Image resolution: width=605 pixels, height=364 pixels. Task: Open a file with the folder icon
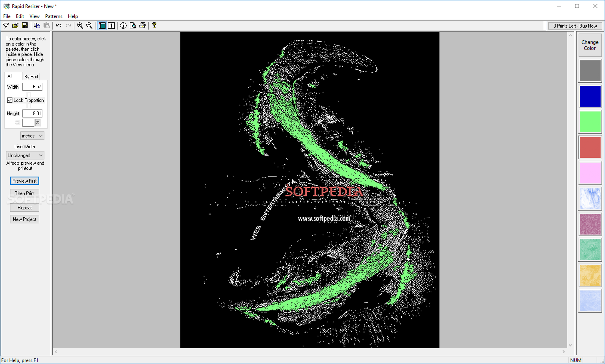pyautogui.click(x=15, y=26)
